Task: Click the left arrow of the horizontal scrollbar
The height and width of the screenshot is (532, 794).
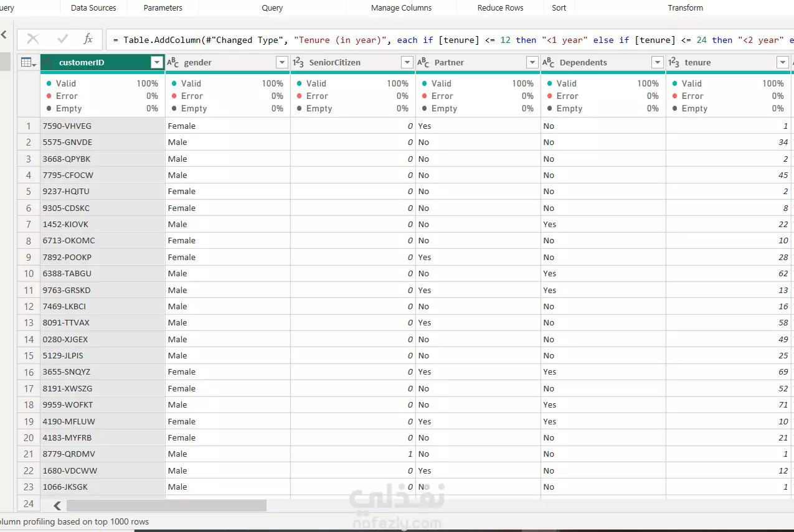Action: [57, 505]
